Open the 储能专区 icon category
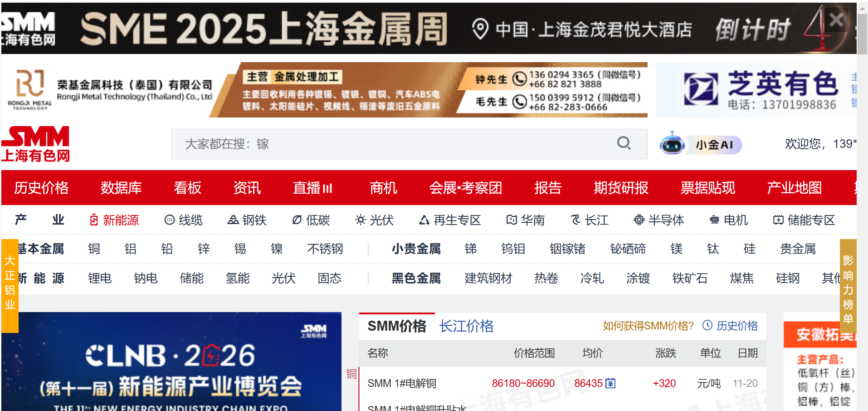 tap(804, 220)
